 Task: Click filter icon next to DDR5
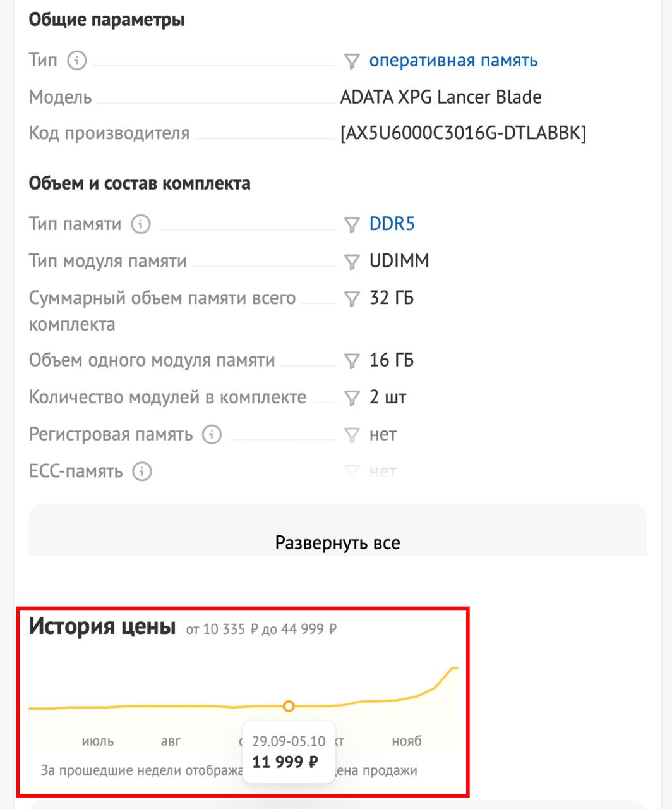point(352,225)
